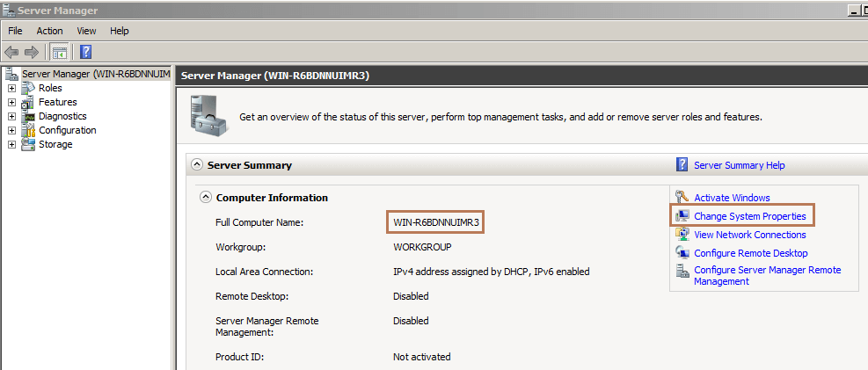Click the blue Help toolbar icon
The image size is (868, 370).
(x=85, y=52)
